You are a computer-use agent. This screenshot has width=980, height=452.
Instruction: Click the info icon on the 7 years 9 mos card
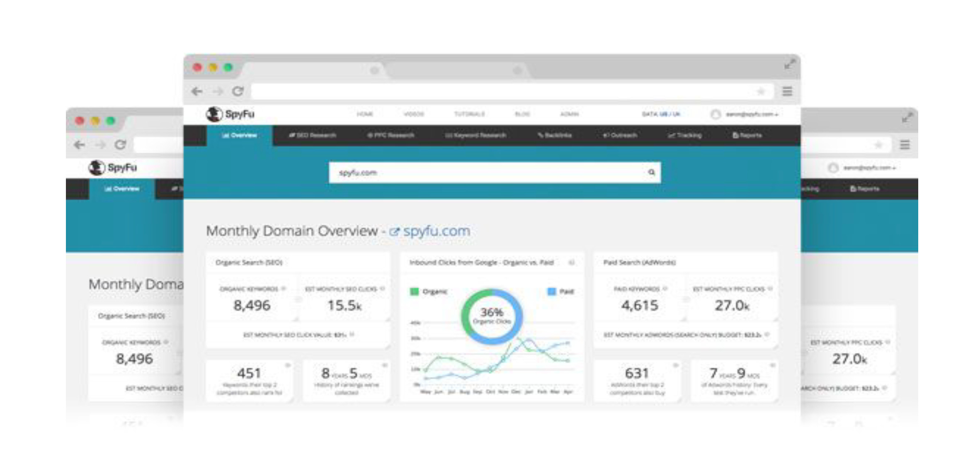point(772,365)
